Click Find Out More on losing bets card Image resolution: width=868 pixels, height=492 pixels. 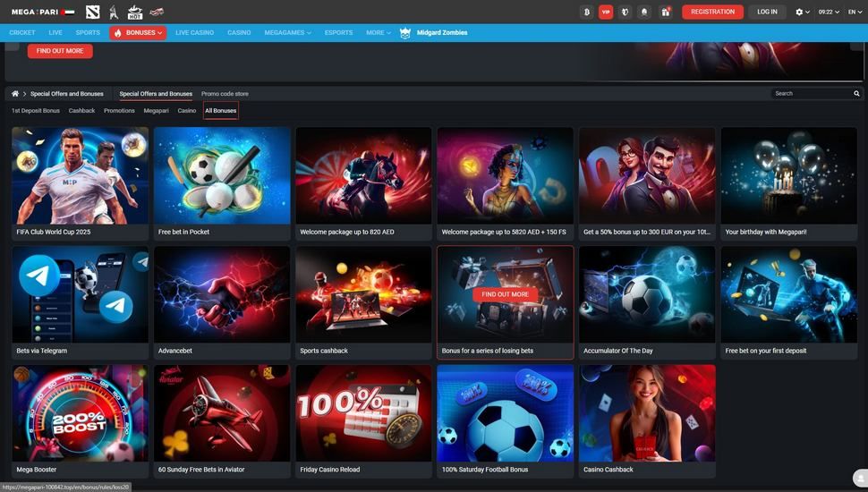coord(505,294)
